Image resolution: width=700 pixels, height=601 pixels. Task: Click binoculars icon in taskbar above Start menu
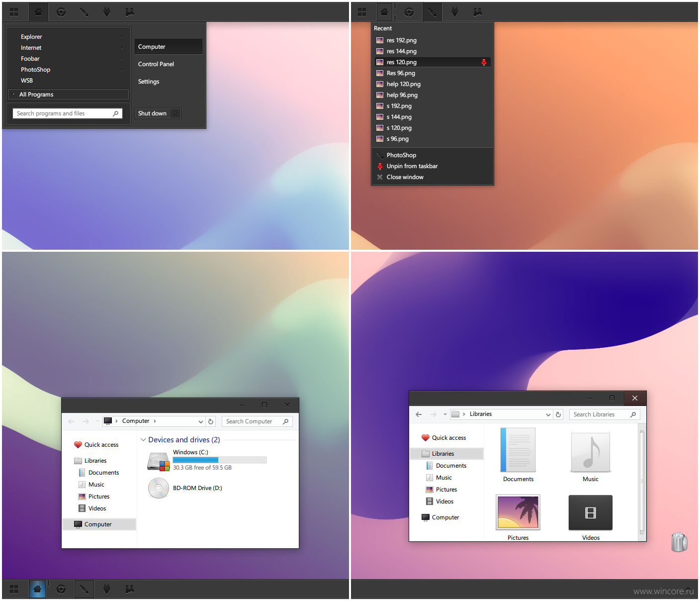[130, 12]
